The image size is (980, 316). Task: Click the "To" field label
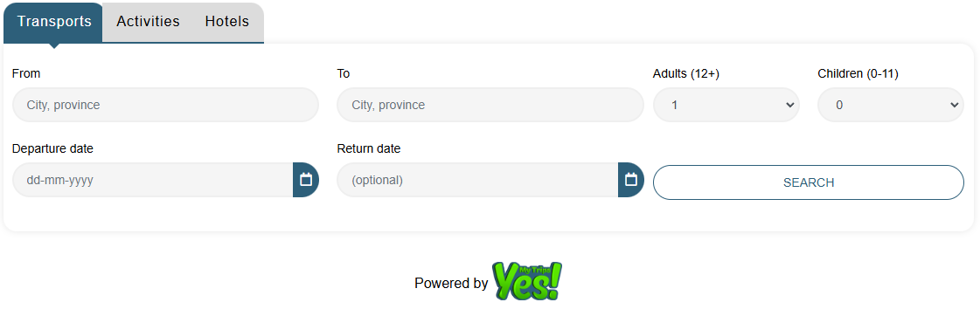click(343, 73)
